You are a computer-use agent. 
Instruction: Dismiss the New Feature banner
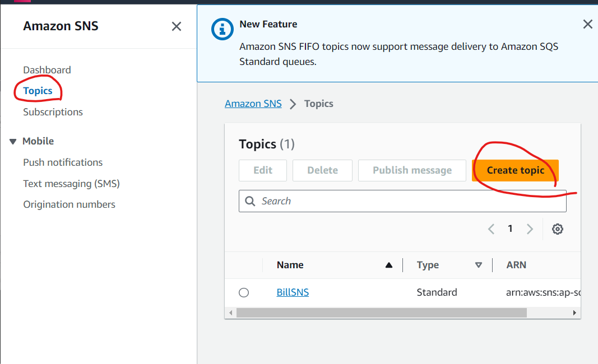click(x=588, y=25)
